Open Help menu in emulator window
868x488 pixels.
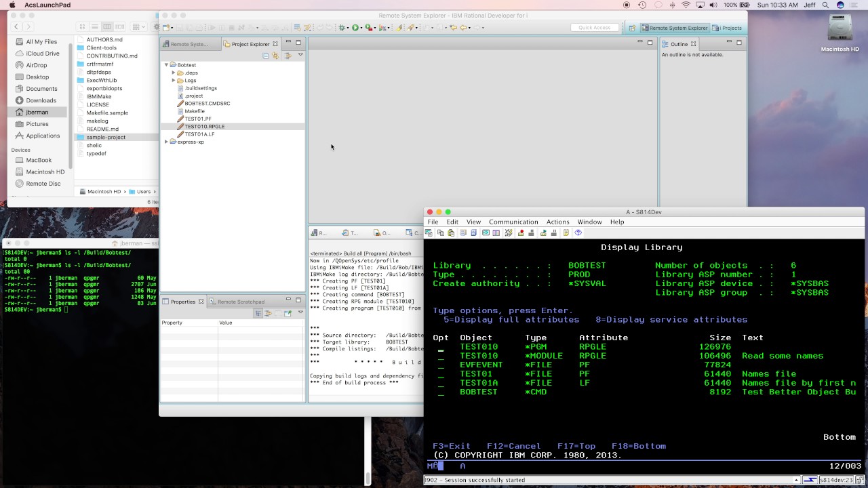coord(617,222)
